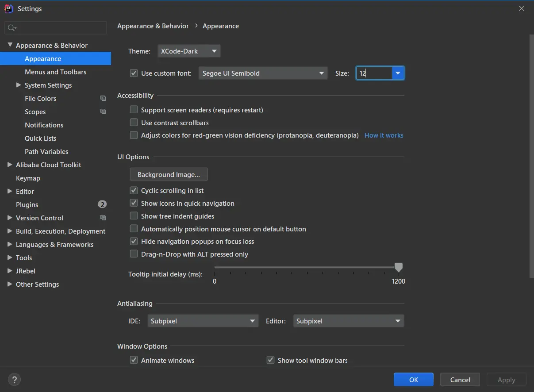The height and width of the screenshot is (392, 534).
Task: Expand the System Settings node
Action: (19, 85)
